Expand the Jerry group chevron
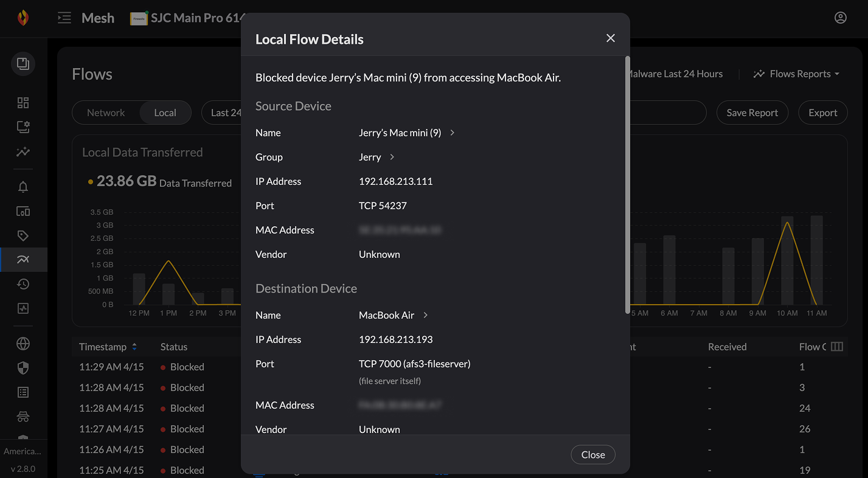This screenshot has height=478, width=868. pyautogui.click(x=392, y=157)
